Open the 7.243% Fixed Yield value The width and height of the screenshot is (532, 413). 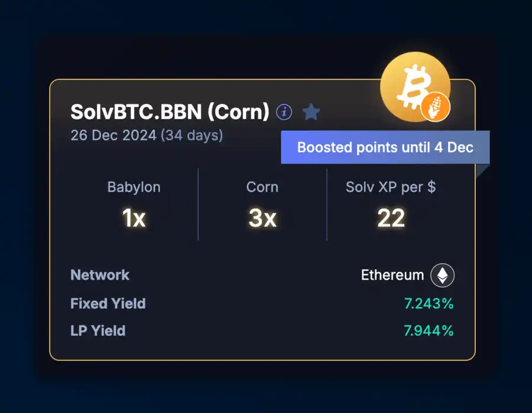[x=429, y=304]
